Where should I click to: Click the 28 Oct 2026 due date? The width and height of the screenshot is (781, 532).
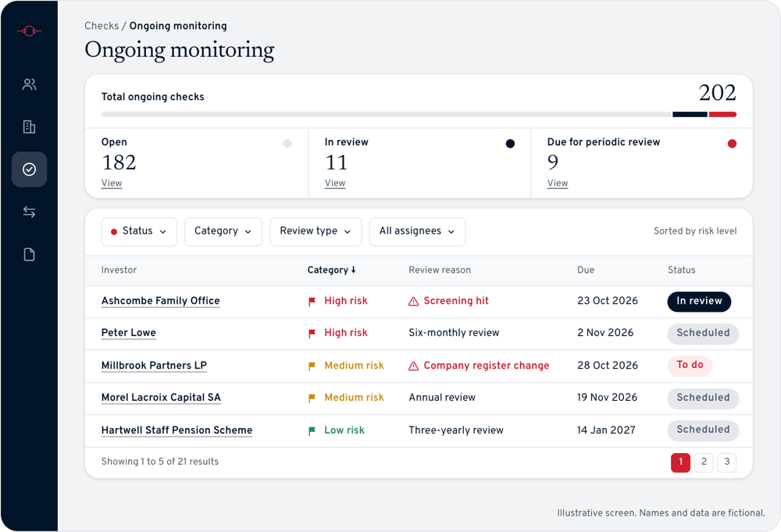[607, 366]
